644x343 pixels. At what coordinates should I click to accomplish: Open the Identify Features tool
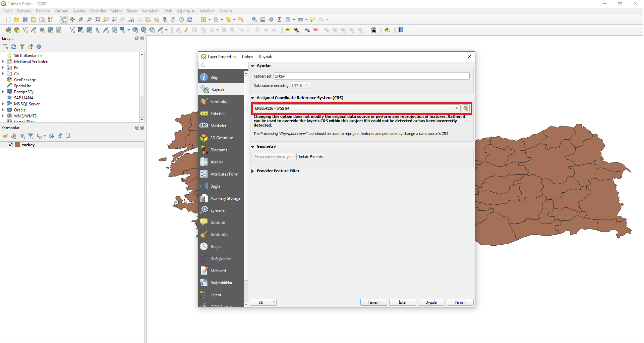(254, 19)
